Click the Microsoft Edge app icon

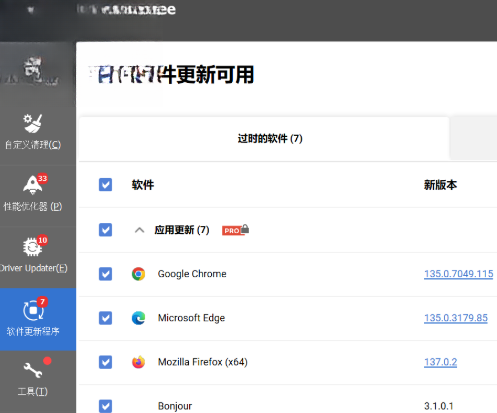pyautogui.click(x=138, y=318)
